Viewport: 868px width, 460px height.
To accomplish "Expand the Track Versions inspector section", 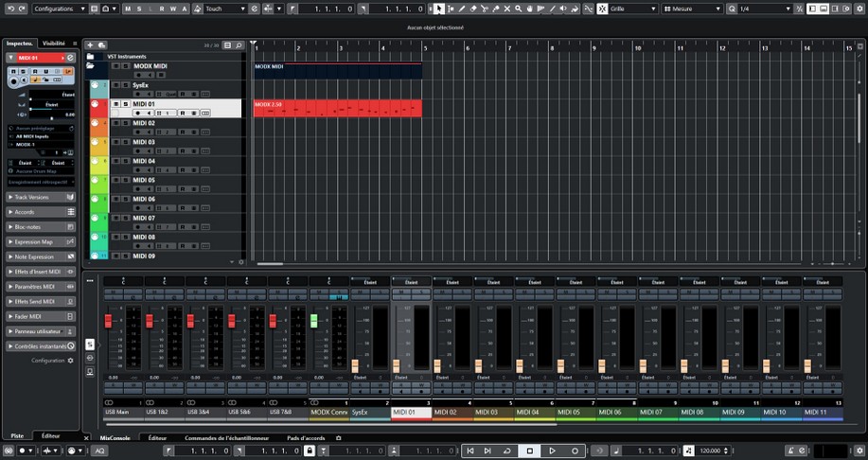I will pos(41,197).
